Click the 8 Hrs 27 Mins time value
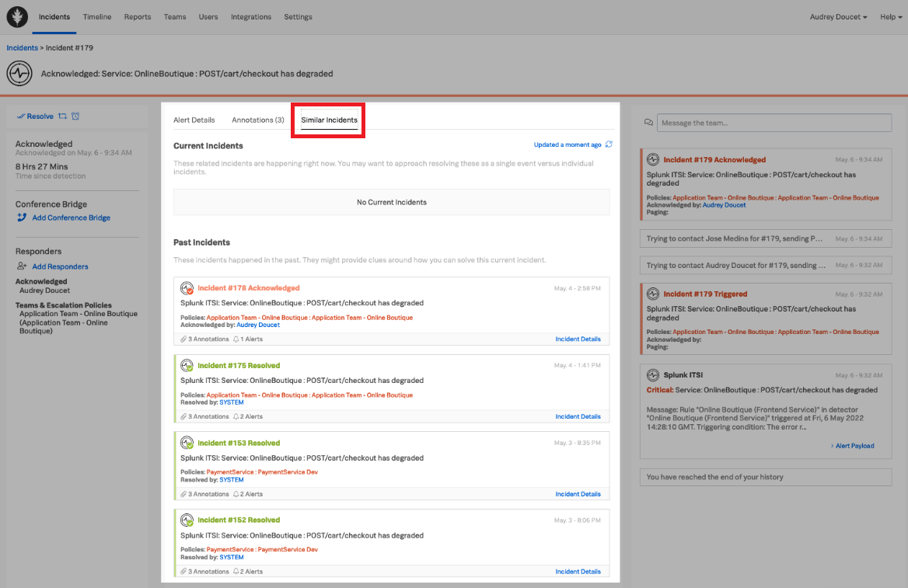The image size is (908, 588). point(42,167)
